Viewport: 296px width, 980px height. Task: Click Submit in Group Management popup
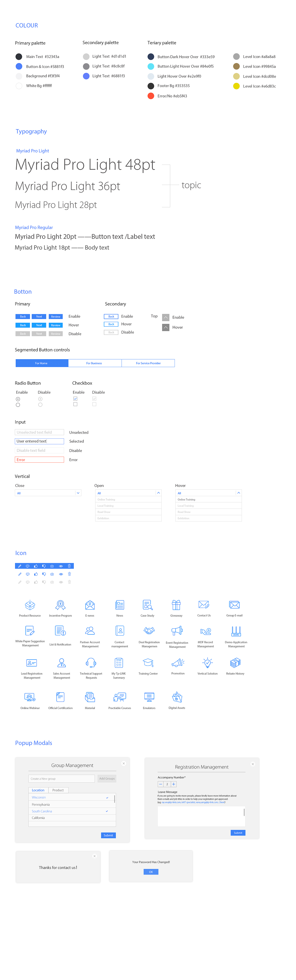(x=108, y=835)
